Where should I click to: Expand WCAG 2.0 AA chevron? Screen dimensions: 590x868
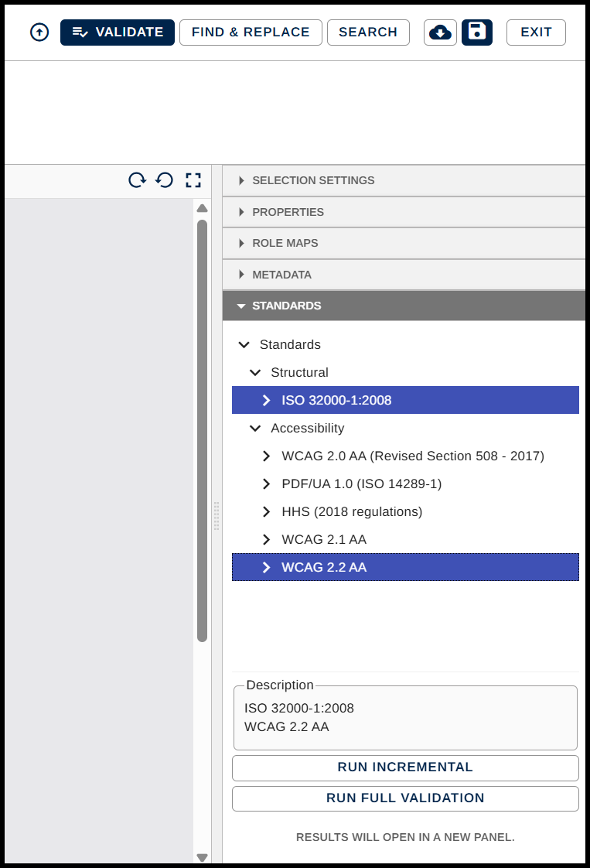(266, 456)
